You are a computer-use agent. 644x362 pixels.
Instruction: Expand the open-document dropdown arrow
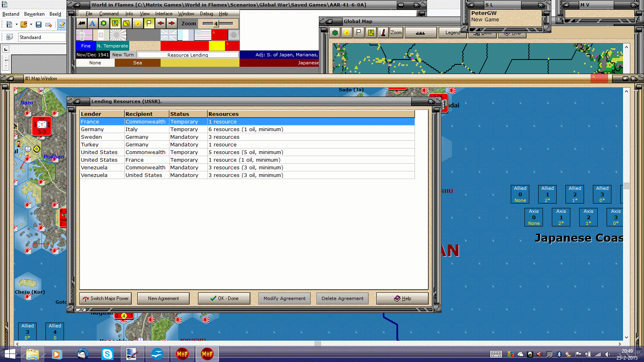coord(31,25)
